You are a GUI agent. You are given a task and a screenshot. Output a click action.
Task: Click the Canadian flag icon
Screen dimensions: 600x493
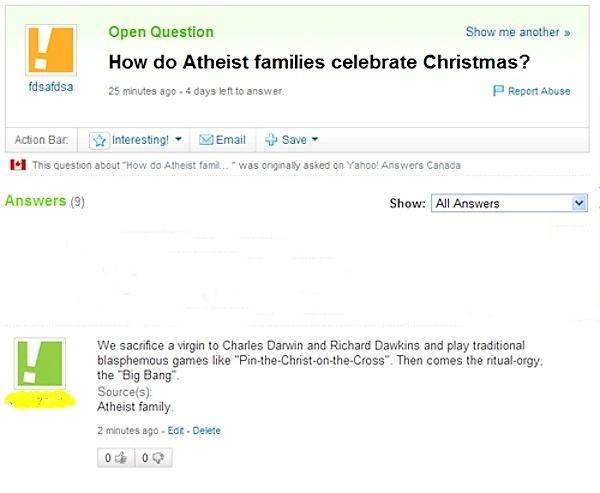[18, 165]
